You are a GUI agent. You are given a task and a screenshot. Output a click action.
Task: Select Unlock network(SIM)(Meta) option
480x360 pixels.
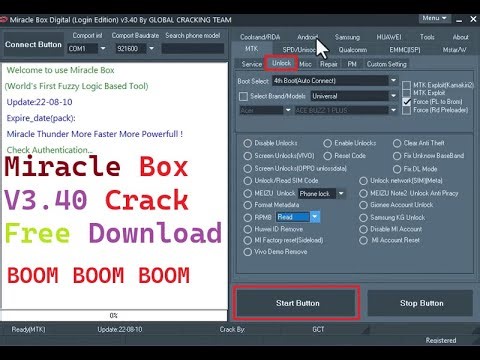click(x=363, y=181)
